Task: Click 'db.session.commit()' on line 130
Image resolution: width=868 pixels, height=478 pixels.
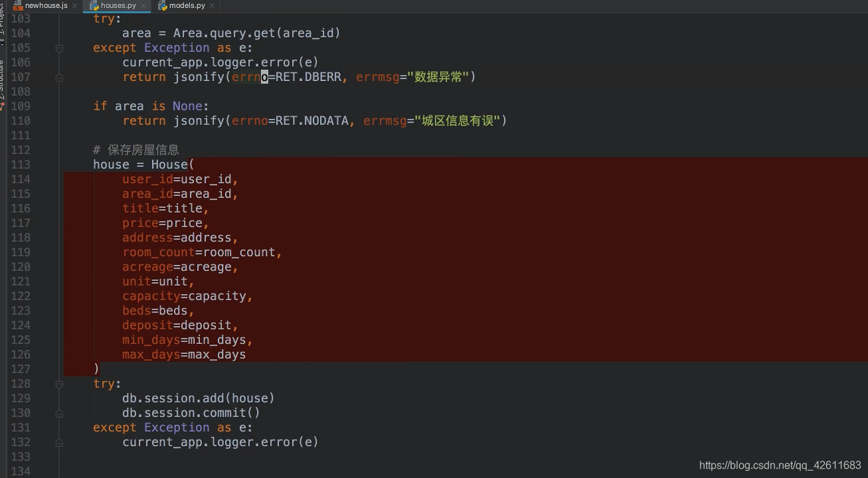Action: point(191,413)
